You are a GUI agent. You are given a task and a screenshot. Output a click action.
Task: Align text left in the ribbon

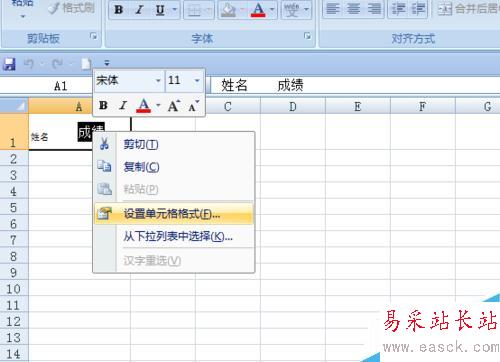[x=333, y=9]
